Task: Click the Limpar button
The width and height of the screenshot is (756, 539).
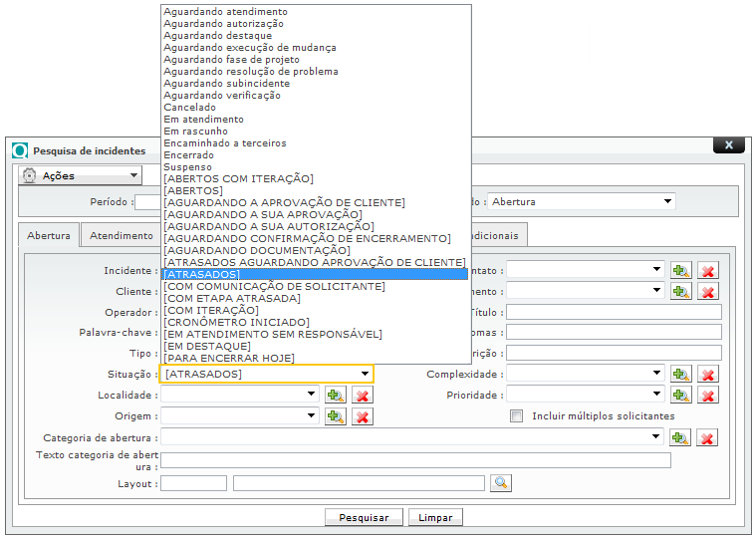Action: coord(435,518)
